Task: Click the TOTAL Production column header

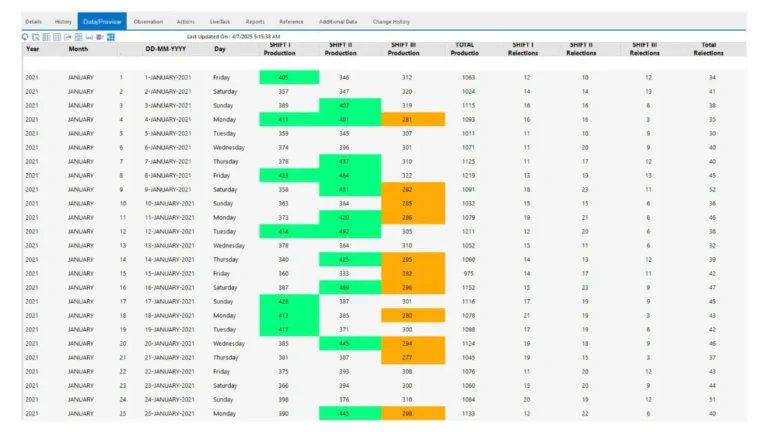Action: tap(464, 49)
